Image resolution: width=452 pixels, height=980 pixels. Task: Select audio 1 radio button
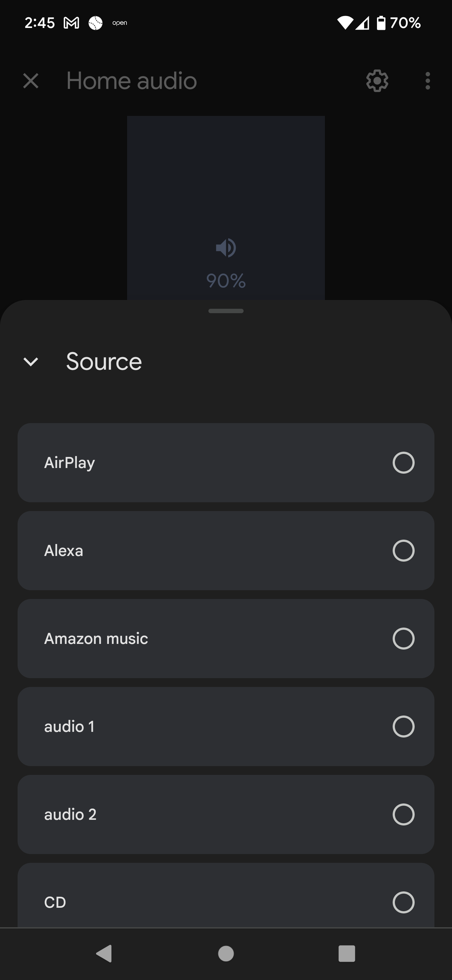coord(403,726)
